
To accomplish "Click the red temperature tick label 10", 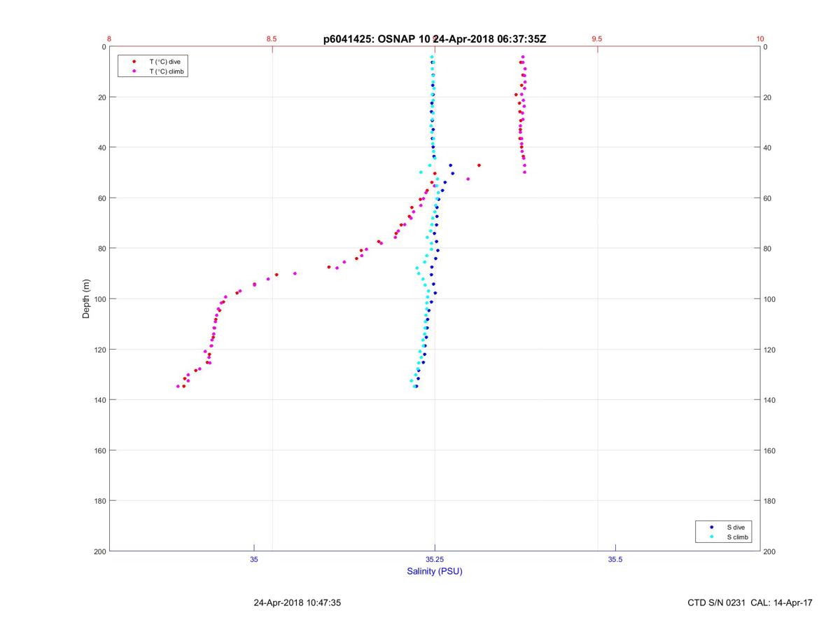I will tap(760, 39).
